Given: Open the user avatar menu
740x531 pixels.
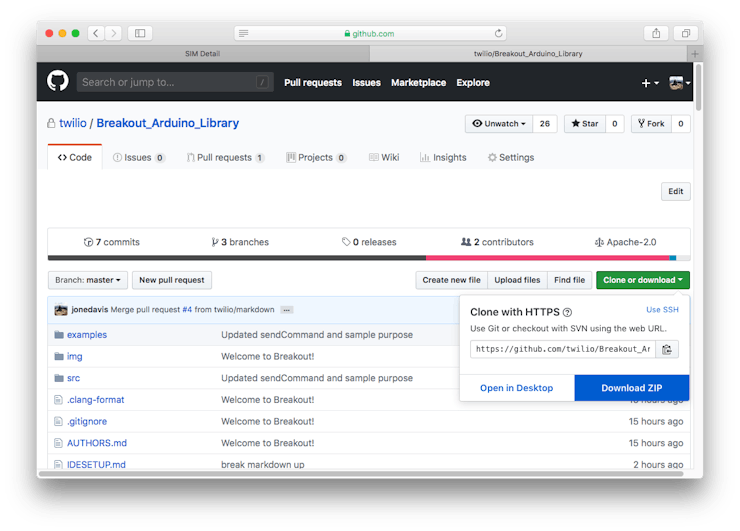Looking at the screenshot, I should [x=680, y=83].
